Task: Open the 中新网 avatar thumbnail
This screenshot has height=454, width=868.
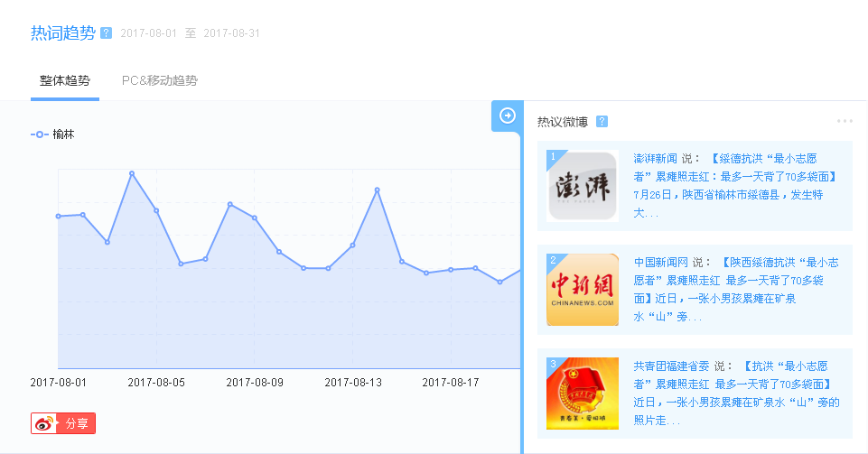Action: point(583,290)
